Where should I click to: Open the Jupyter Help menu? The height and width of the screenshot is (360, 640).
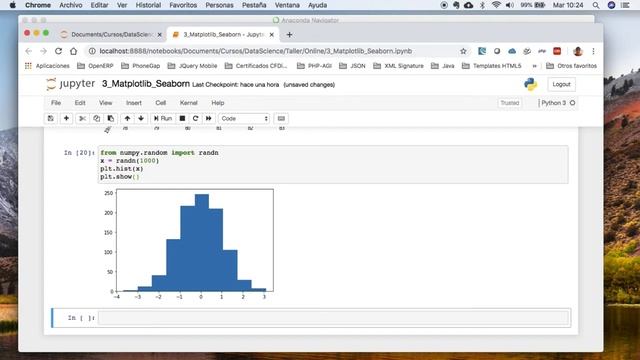[x=218, y=103]
